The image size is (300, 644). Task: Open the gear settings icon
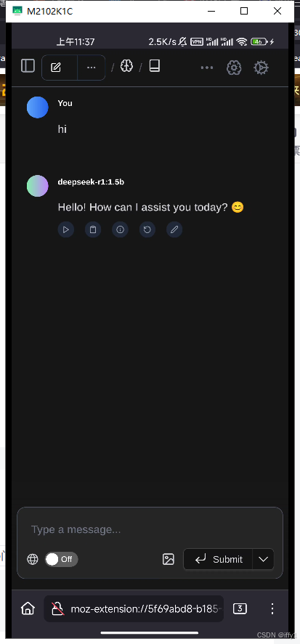point(261,68)
